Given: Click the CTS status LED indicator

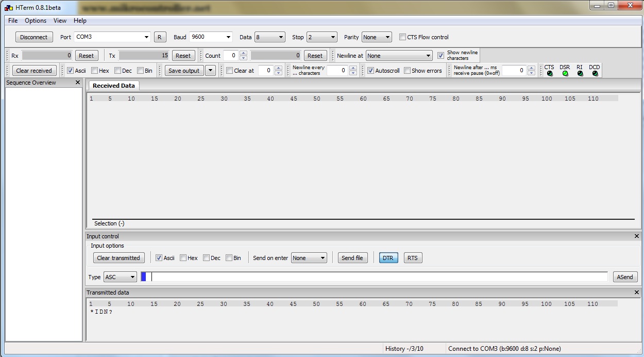Looking at the screenshot, I should point(550,74).
